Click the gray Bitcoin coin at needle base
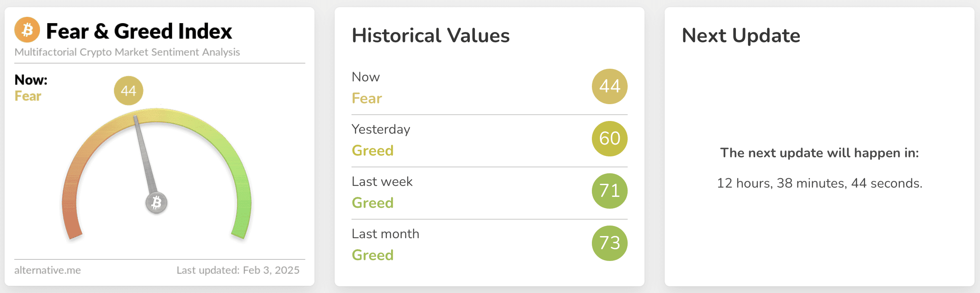The height and width of the screenshot is (293, 980). coord(157,203)
